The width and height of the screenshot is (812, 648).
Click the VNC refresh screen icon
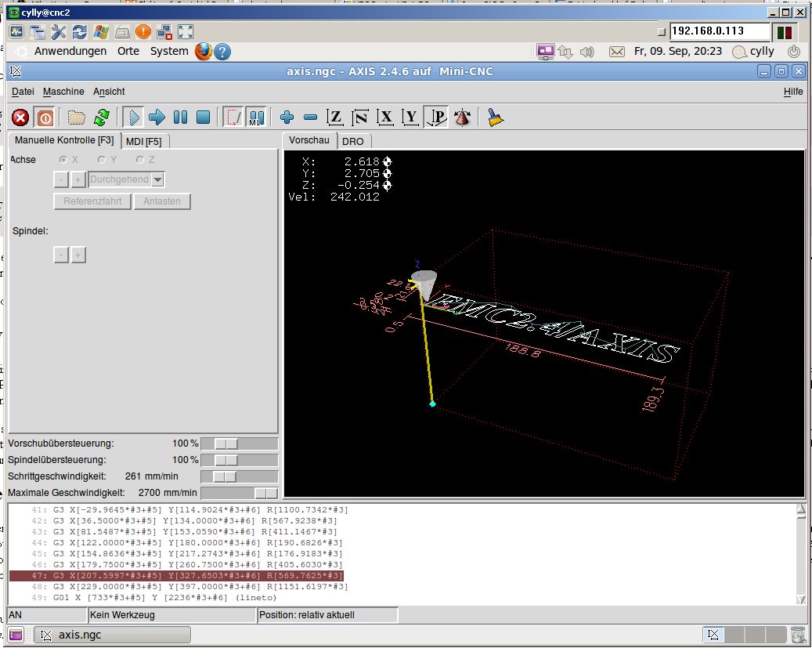(x=79, y=32)
